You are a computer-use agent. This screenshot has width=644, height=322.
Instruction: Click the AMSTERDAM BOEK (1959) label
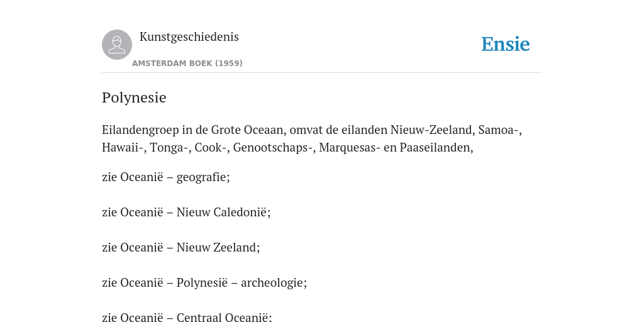[x=187, y=64]
